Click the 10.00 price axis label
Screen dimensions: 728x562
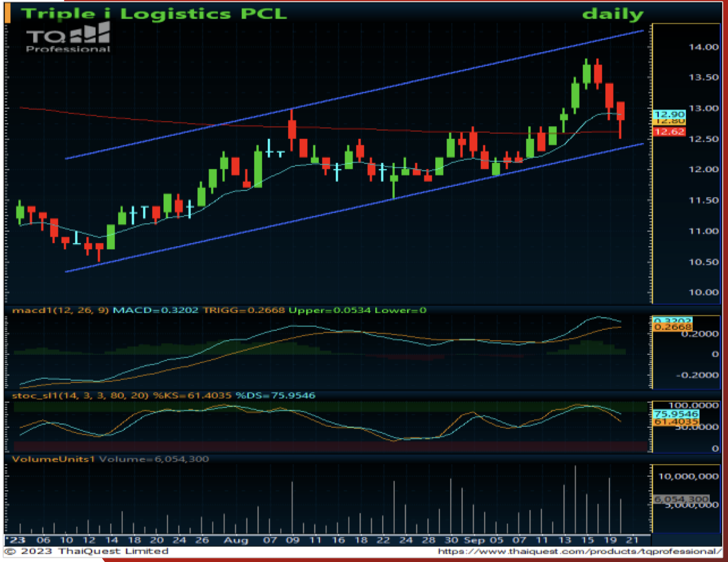tap(704, 292)
